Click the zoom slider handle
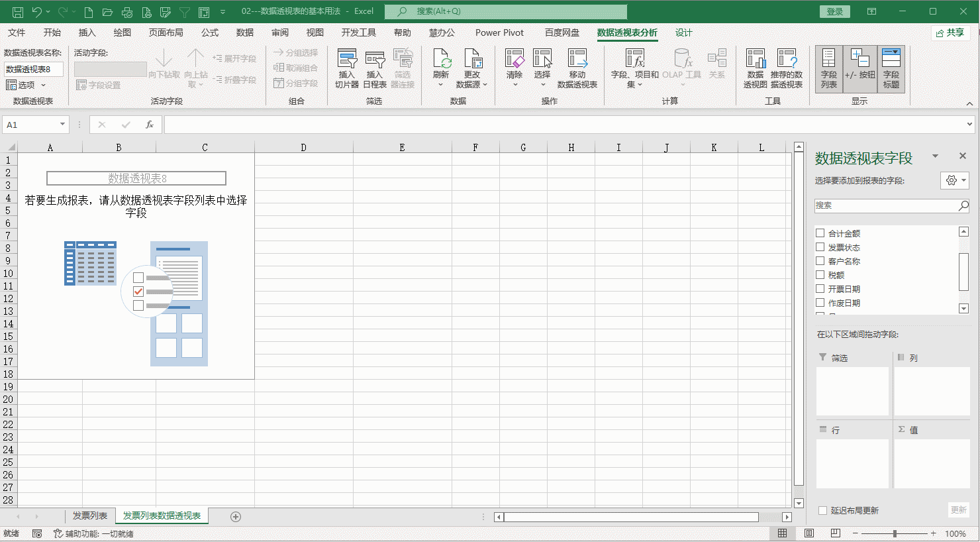Screen dimensions: 980x542 895,533
